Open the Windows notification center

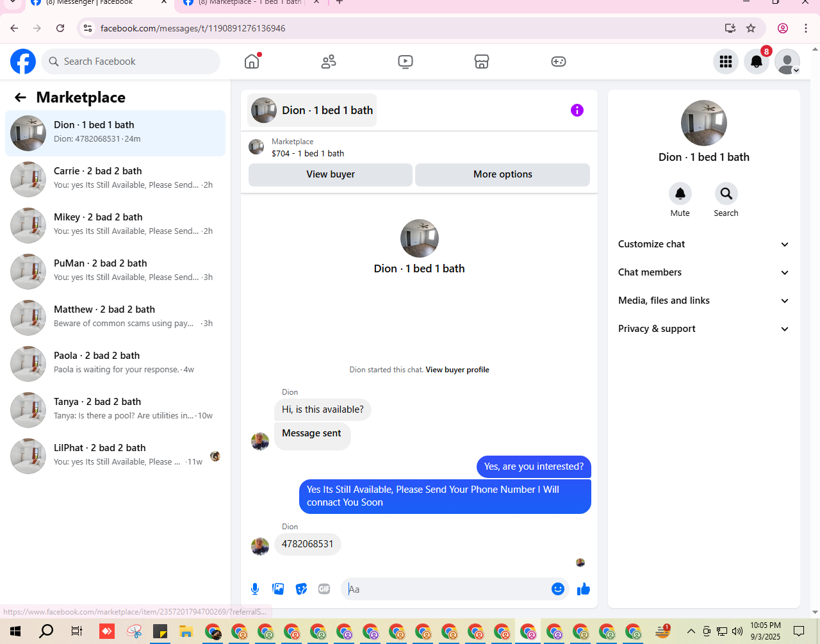(799, 631)
